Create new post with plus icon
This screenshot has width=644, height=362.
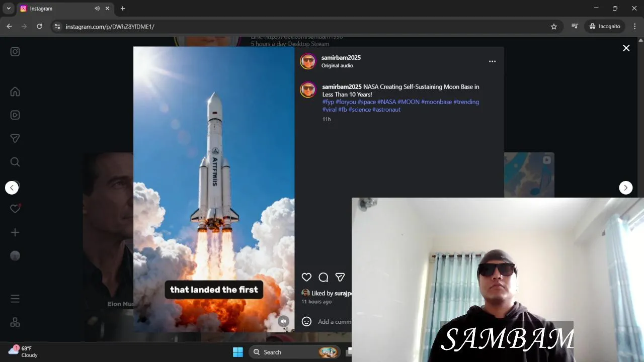[x=15, y=232]
